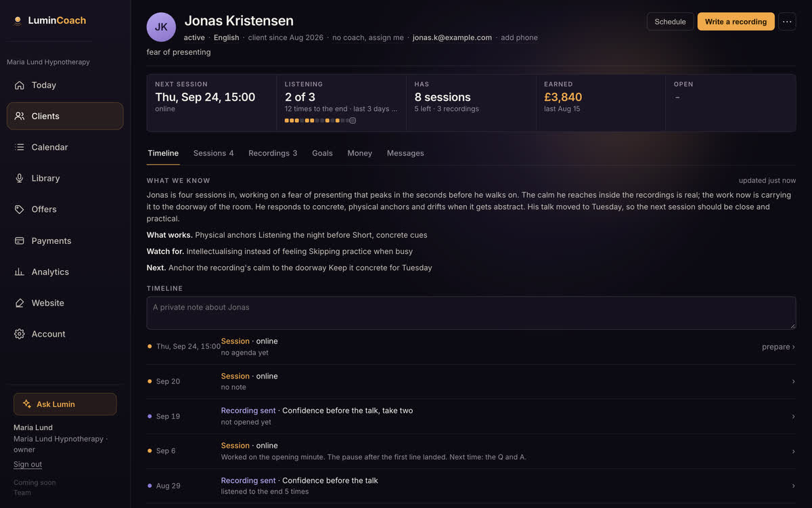Open the three-dots more options menu
Image resolution: width=812 pixels, height=508 pixels.
point(787,22)
